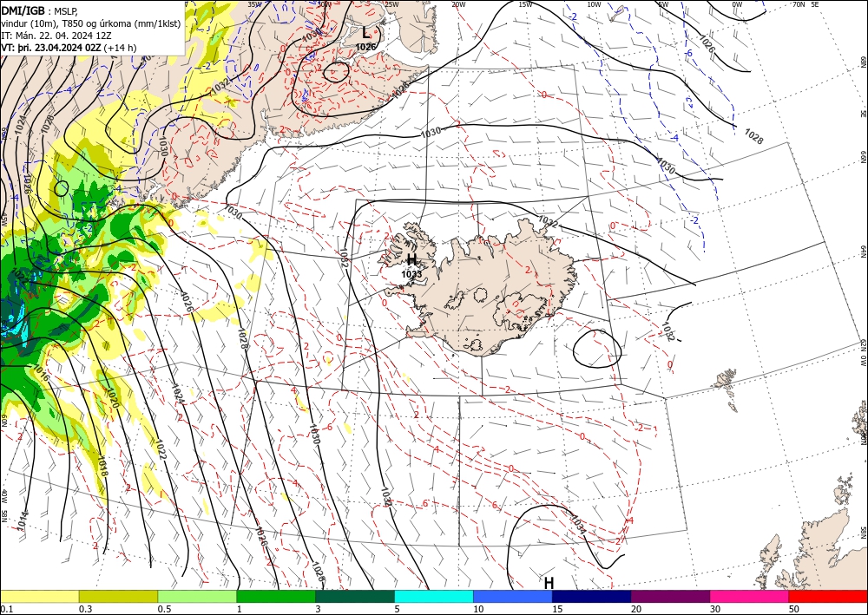The height and width of the screenshot is (615, 868).
Task: Click the H high-pressure marker over Iceland
Action: tap(411, 259)
